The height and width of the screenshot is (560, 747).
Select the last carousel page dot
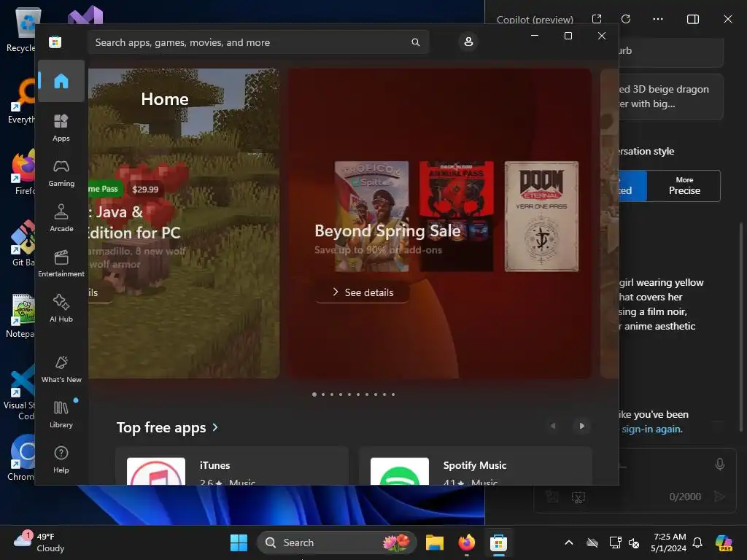(x=393, y=394)
